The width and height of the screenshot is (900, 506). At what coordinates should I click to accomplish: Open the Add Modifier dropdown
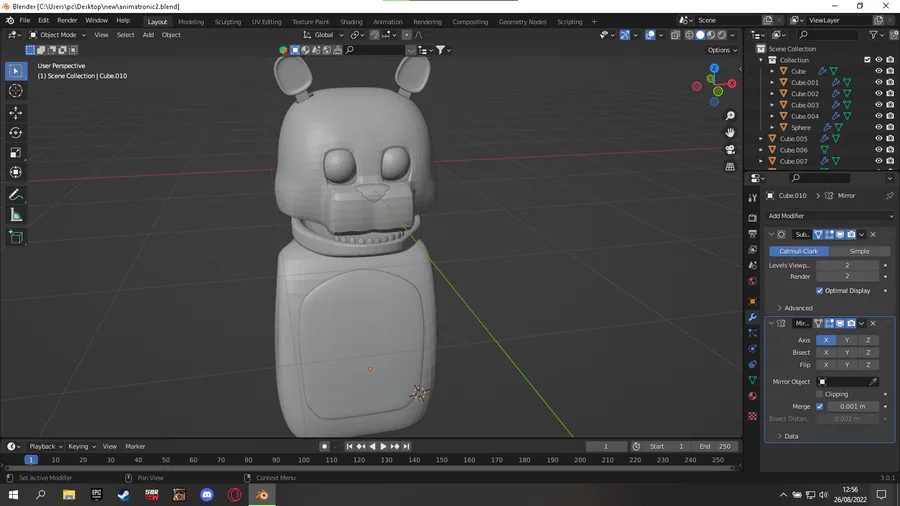[x=830, y=216]
